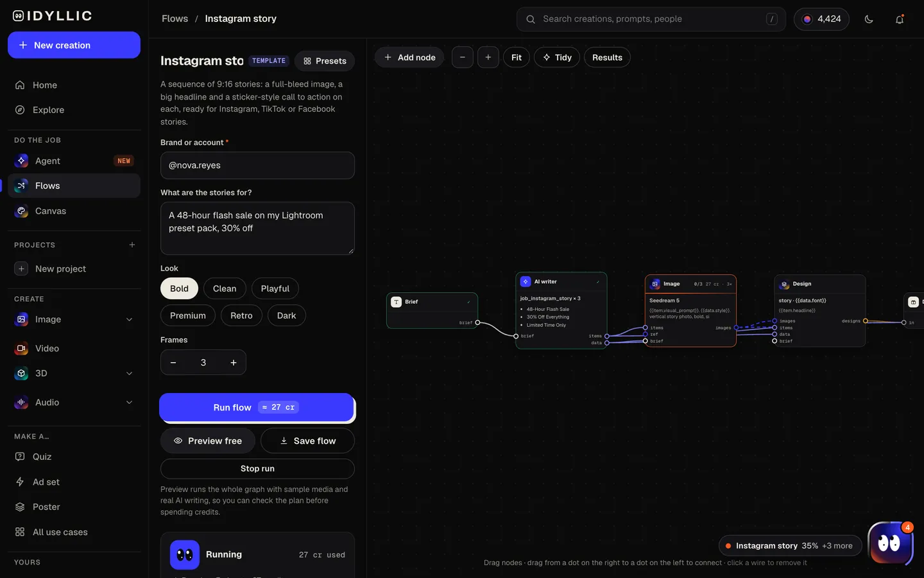This screenshot has height=578, width=924.
Task: Click the Image node icon on canvas
Action: [x=655, y=284]
